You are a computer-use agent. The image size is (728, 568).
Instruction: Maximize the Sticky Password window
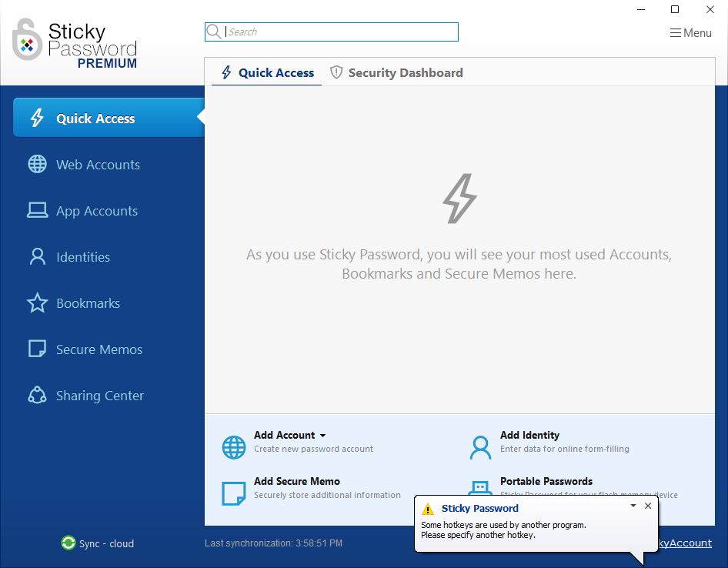(675, 9)
